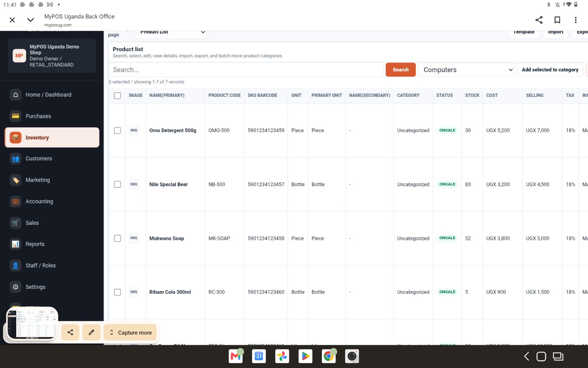Open Settings menu item
Image resolution: width=588 pixels, height=368 pixels.
pyautogui.click(x=52, y=287)
